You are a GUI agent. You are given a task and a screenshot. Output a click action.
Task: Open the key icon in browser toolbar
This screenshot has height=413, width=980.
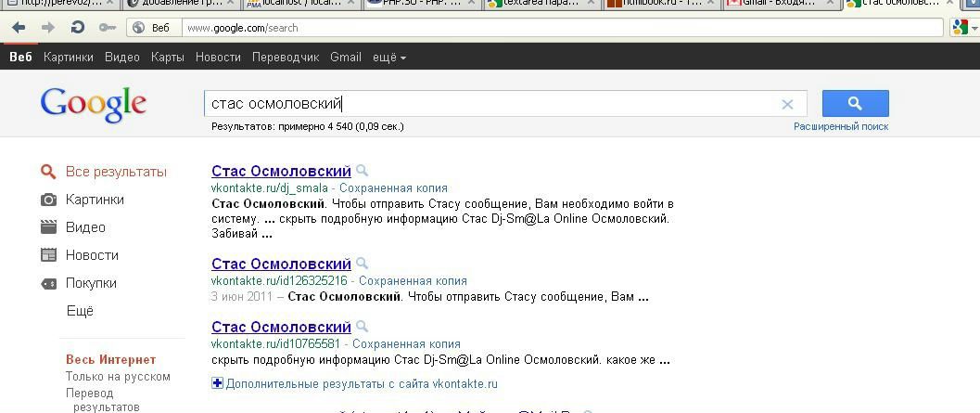click(108, 28)
